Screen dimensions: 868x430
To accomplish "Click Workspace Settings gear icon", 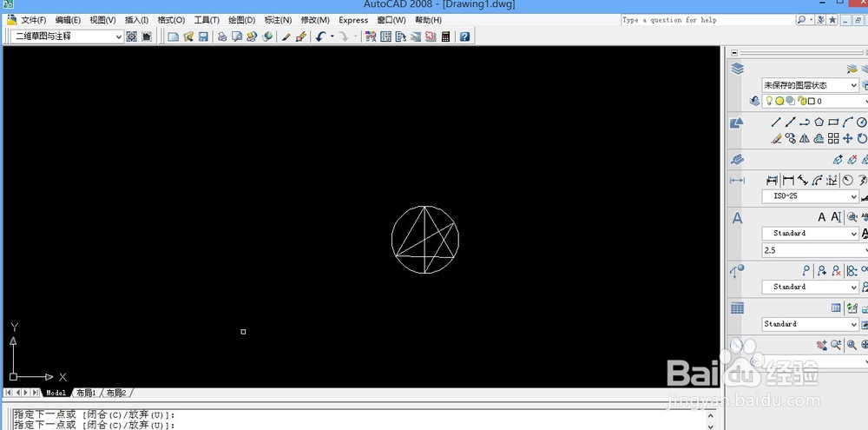I will pos(132,36).
